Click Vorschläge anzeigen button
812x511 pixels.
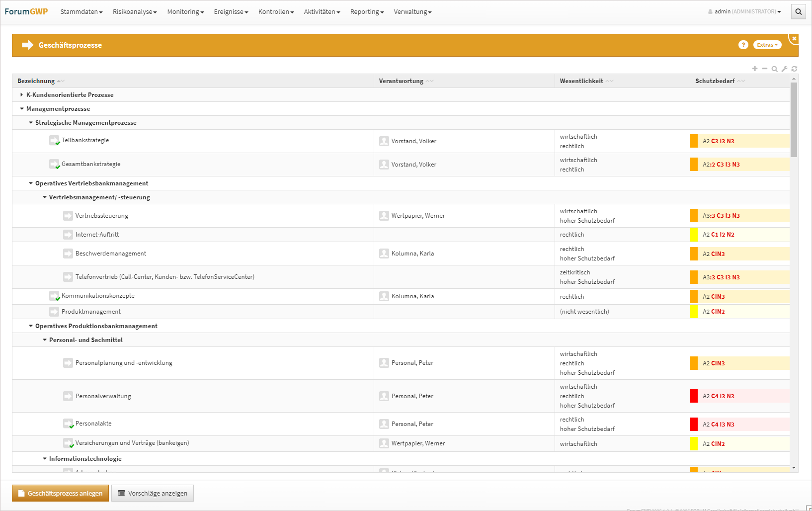(x=153, y=493)
